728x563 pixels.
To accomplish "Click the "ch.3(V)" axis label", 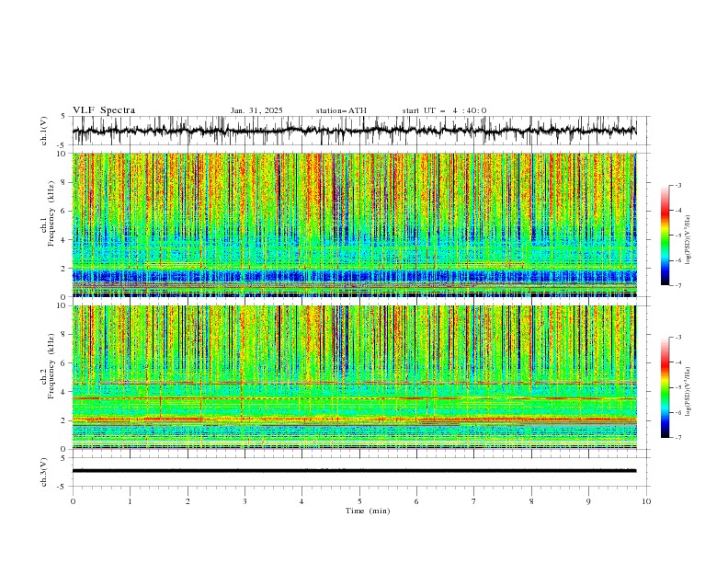I will (44, 472).
